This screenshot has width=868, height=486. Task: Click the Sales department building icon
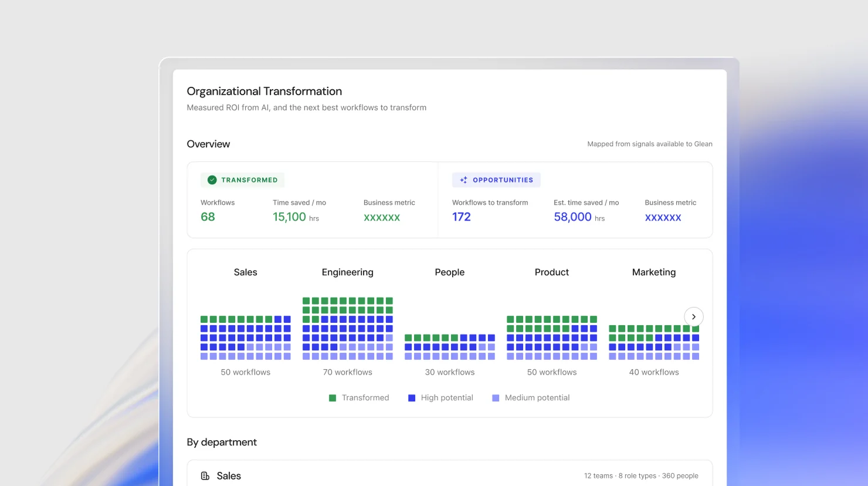(x=205, y=476)
